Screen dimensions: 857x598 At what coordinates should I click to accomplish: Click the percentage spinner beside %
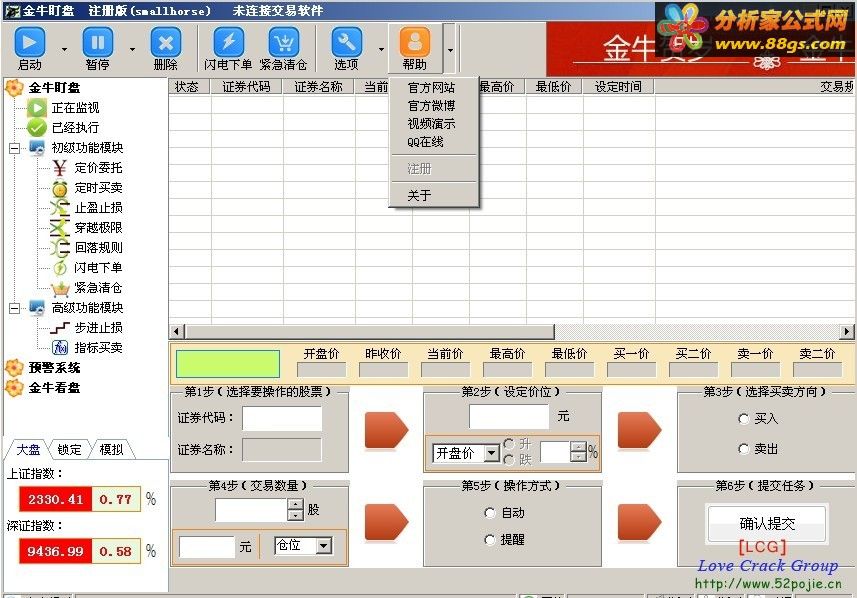[578, 452]
